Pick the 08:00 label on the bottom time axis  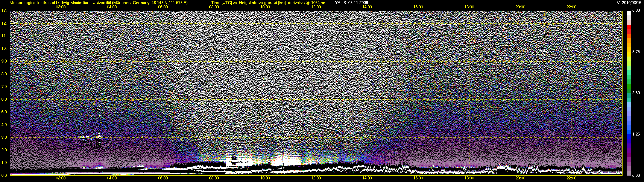tap(214, 178)
